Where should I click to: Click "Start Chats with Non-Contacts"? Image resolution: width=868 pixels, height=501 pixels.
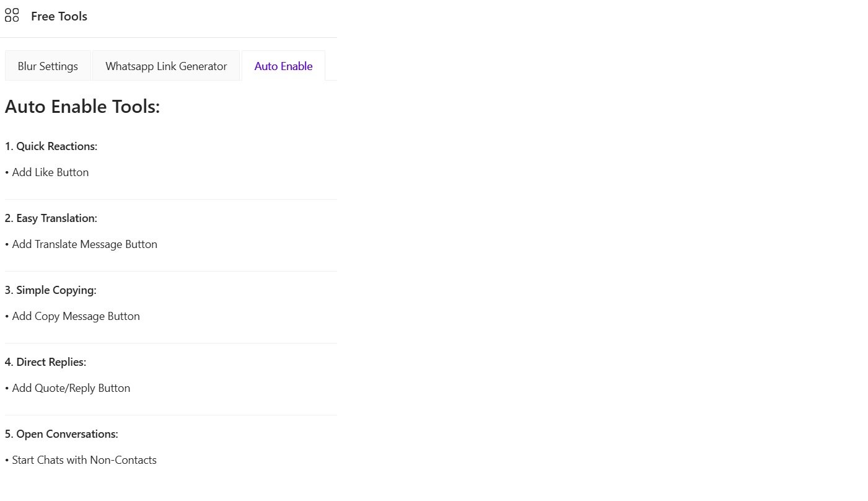84,459
